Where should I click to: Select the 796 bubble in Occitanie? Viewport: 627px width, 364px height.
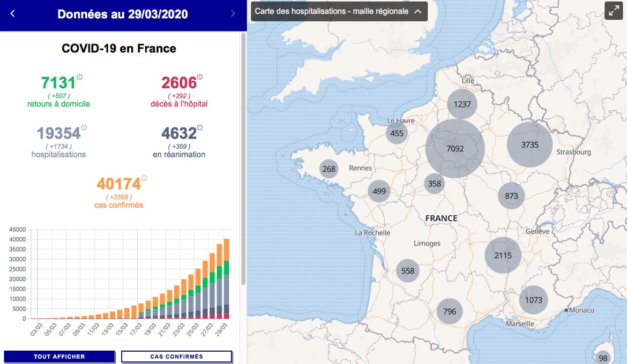(x=450, y=311)
